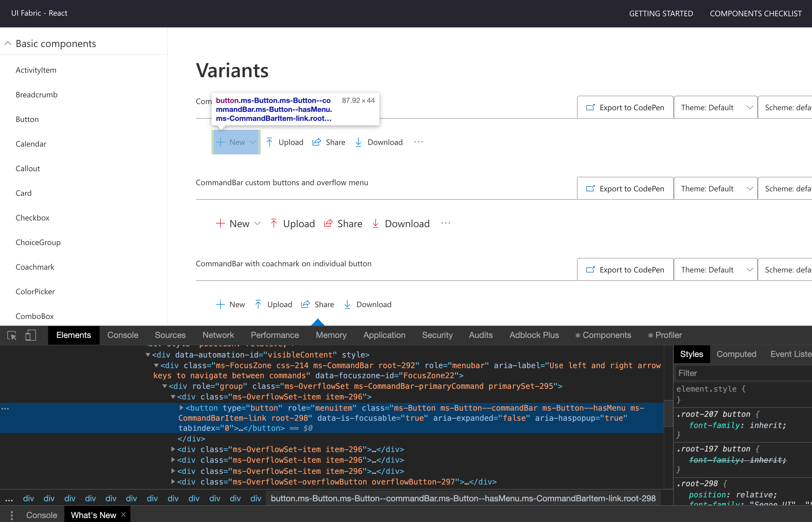Open the overflow ellipsis in the first CommandBar
812x522 pixels.
point(418,142)
